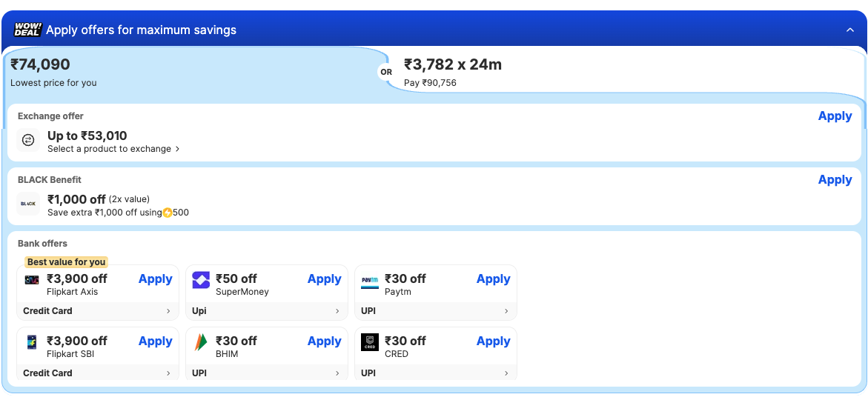This screenshot has width=868, height=397.
Task: Apply the Flipkart Axis ₹3,900 offer
Action: [x=155, y=279]
